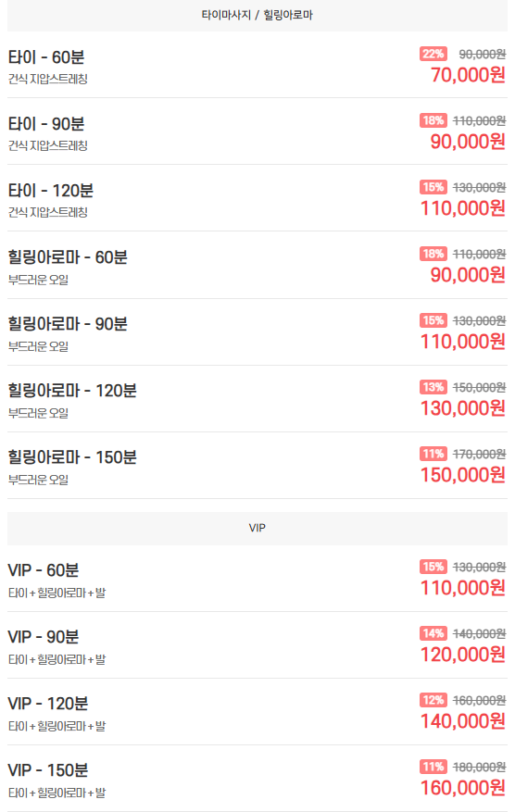This screenshot has height=812, width=515.
Task: Pick VIP - 150분 package
Action: (257, 779)
